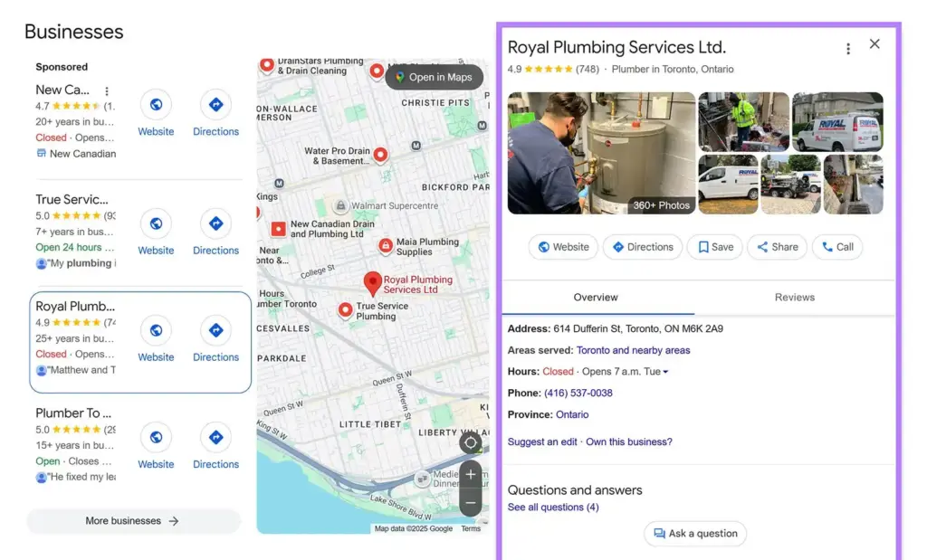The width and height of the screenshot is (927, 560).
Task: Zoom out with the map minus icon
Action: 471,500
